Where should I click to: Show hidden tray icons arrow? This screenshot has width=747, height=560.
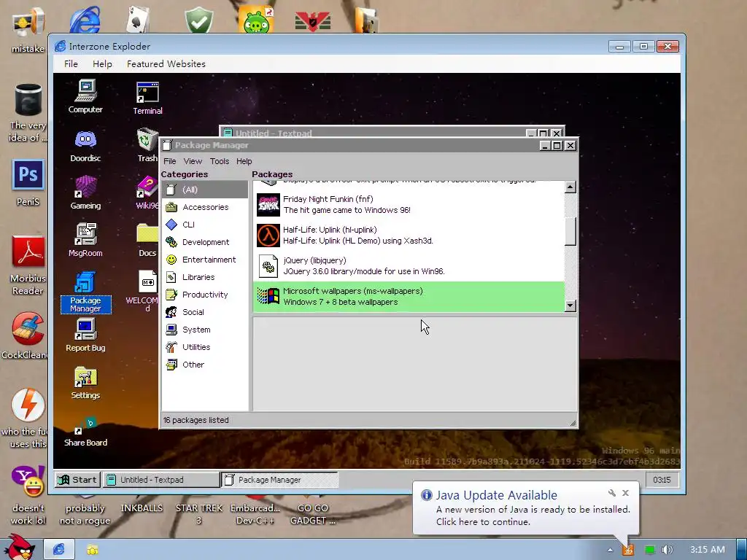(x=610, y=550)
